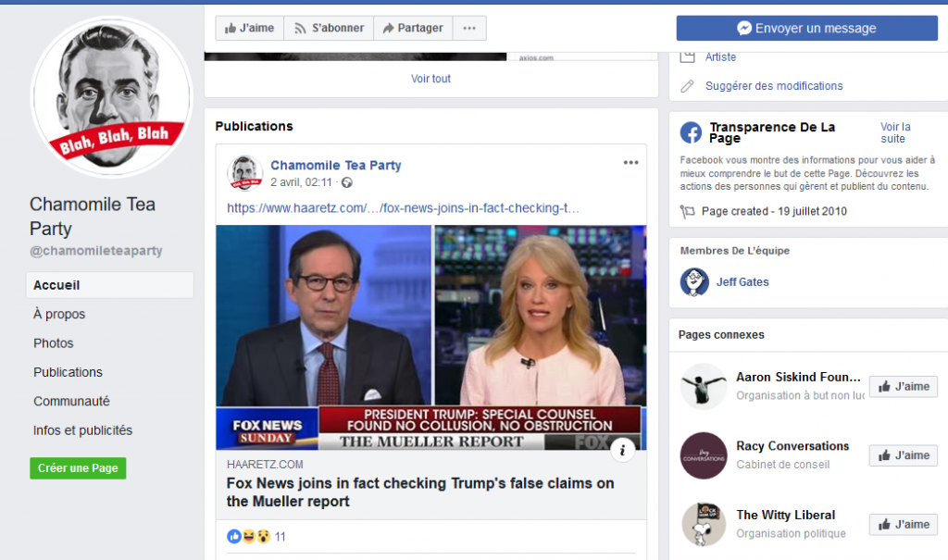This screenshot has height=560, width=948.
Task: Expand page transparency with Voir la suite
Action: point(895,132)
